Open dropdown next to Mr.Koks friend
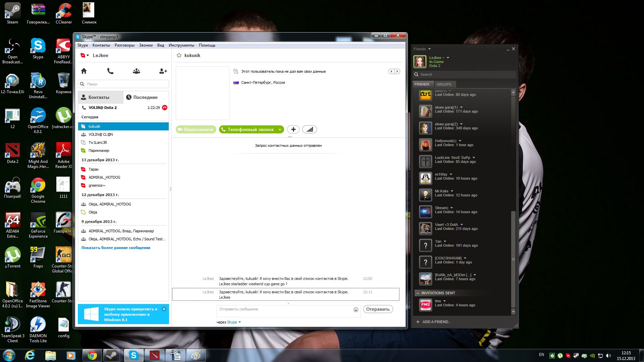 452,191
